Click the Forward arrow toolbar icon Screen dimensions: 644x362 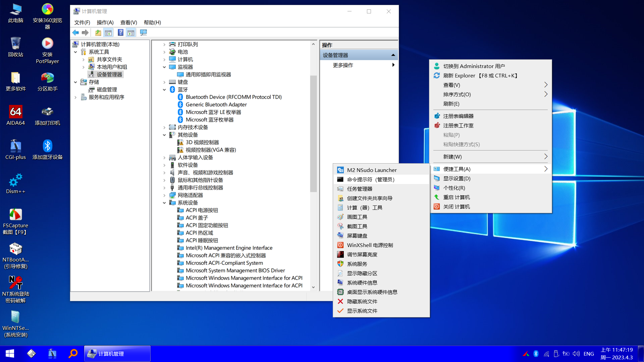click(x=85, y=33)
